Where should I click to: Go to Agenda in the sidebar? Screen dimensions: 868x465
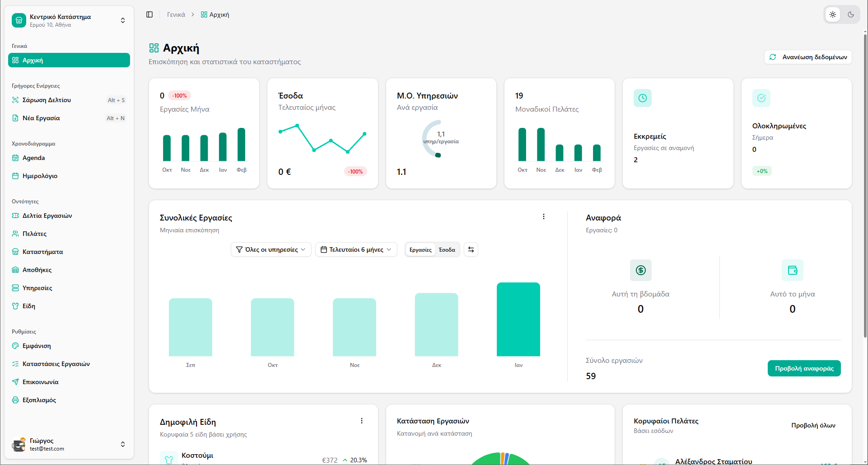[69, 158]
